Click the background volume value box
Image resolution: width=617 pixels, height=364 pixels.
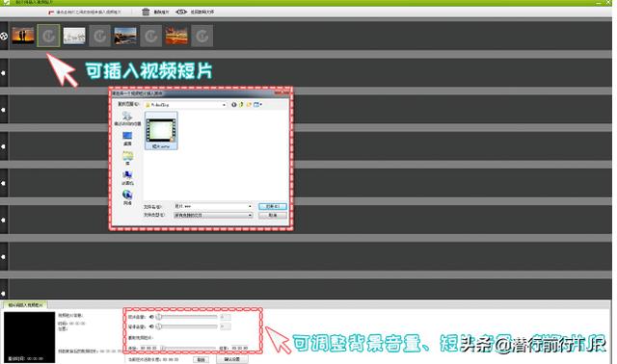tap(225, 326)
